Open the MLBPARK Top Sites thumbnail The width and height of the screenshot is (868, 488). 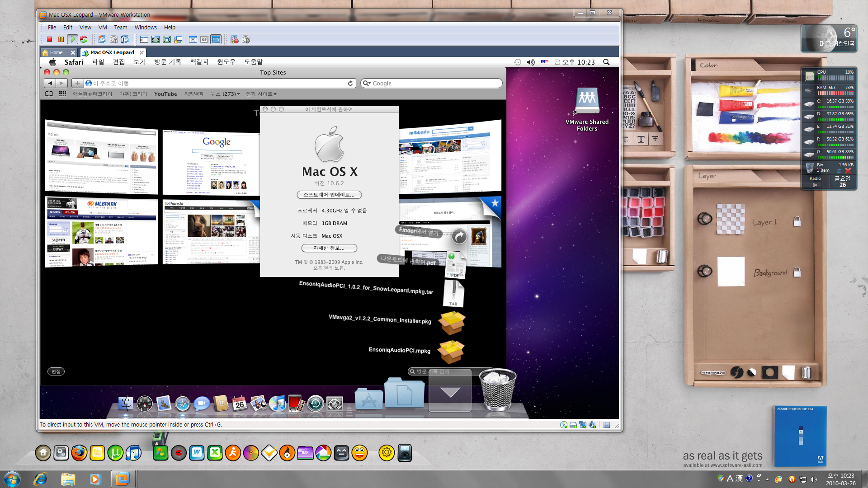102,232
